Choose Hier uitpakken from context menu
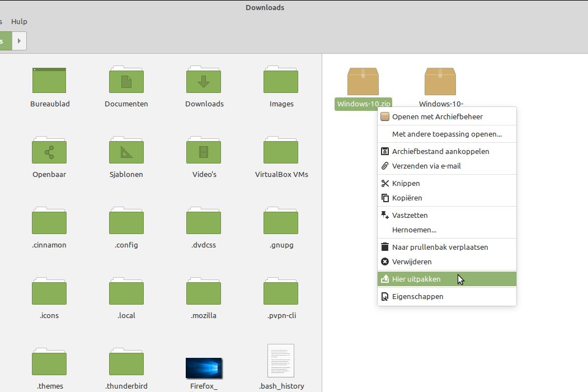This screenshot has height=392, width=588. (x=416, y=279)
